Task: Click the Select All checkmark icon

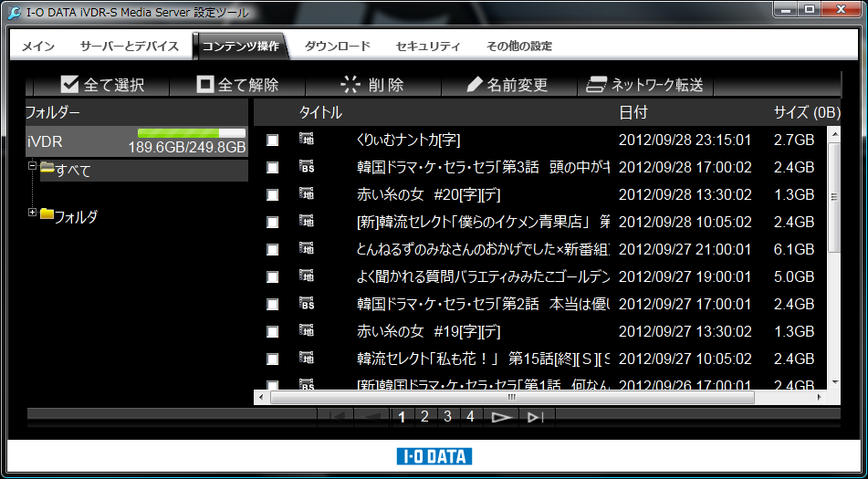Action: point(69,84)
